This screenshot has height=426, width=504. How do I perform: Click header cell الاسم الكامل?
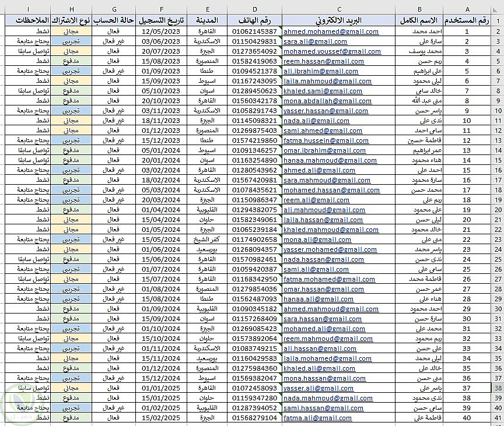coord(419,21)
